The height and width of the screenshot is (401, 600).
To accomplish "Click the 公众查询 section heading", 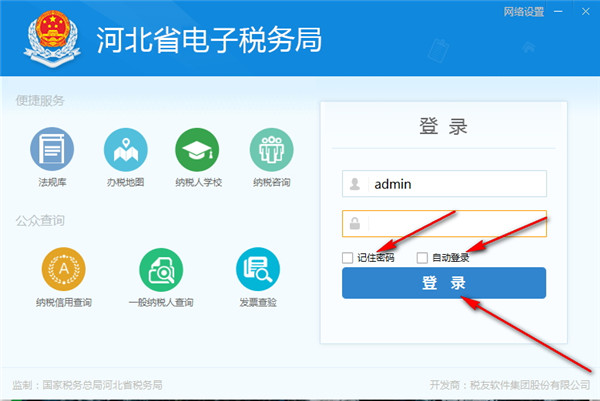I will point(40,220).
